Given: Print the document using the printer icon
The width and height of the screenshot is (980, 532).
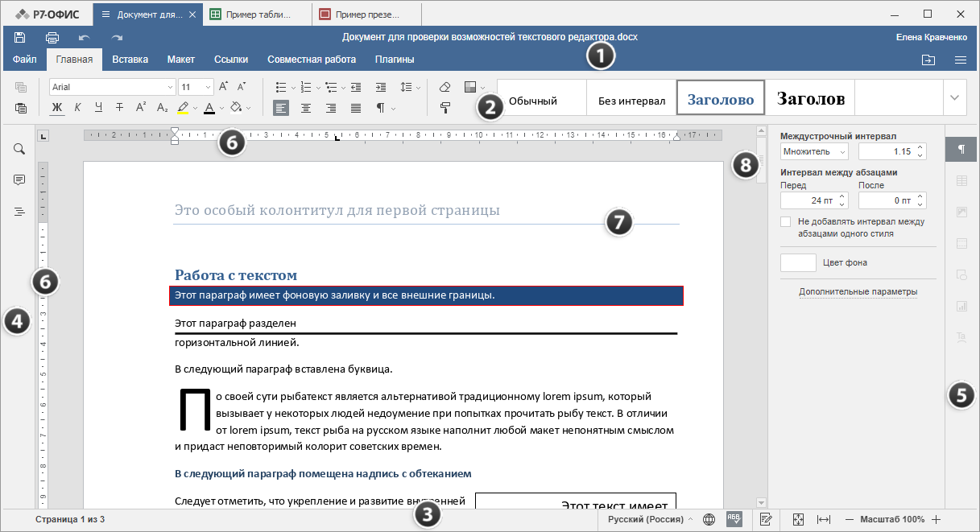Looking at the screenshot, I should pos(52,37).
